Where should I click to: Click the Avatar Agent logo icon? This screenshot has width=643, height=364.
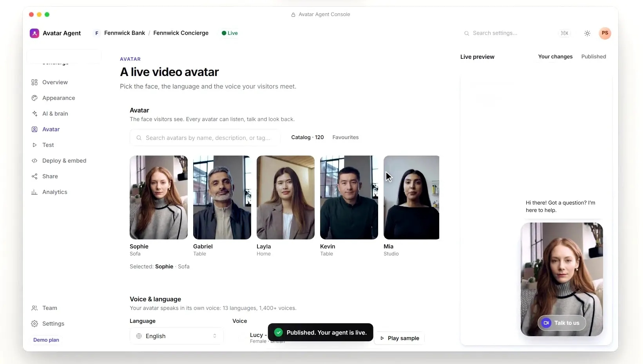tap(34, 33)
